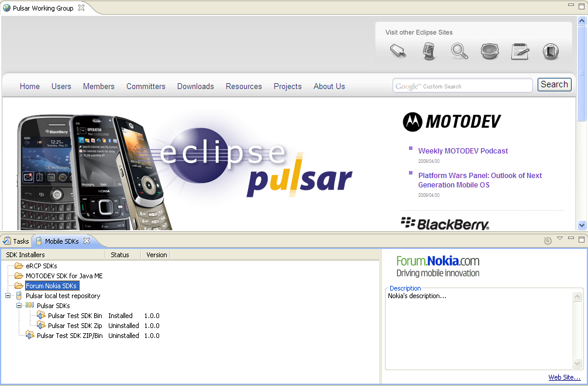Click the SDK icon beside Pulsar Test SDK Zip
588x386 pixels.
42,326
